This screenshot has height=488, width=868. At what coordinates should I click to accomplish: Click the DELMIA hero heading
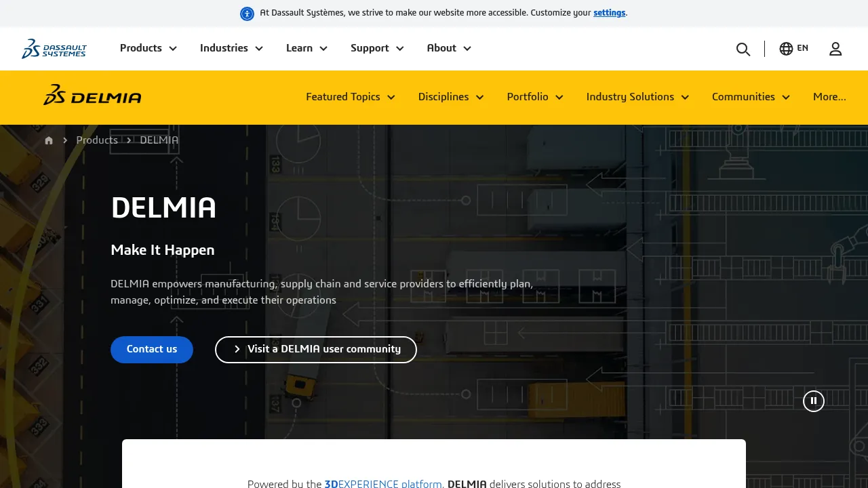(163, 207)
